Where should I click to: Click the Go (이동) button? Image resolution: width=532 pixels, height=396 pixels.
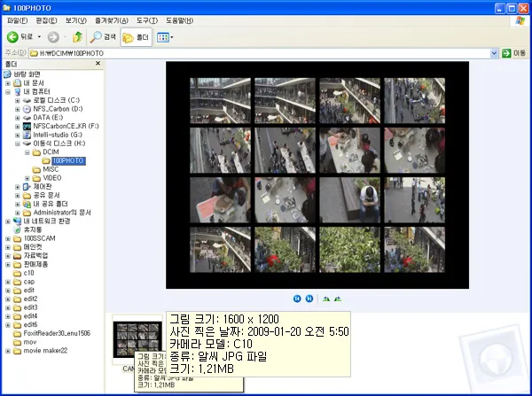513,53
